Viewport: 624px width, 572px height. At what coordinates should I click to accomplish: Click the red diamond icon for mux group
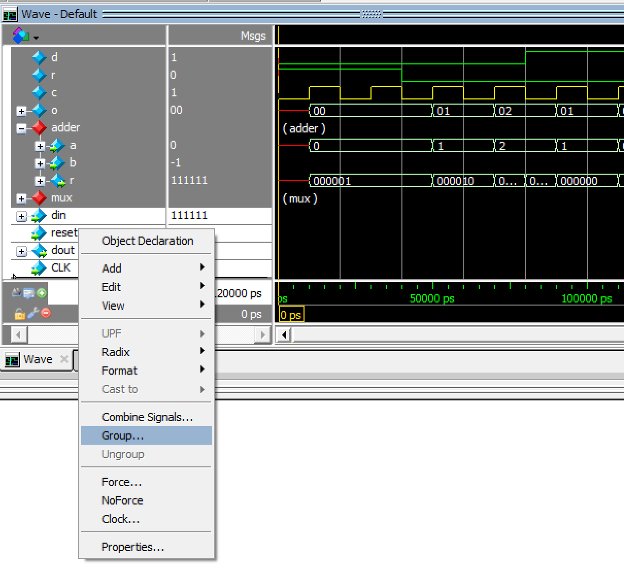pos(39,198)
